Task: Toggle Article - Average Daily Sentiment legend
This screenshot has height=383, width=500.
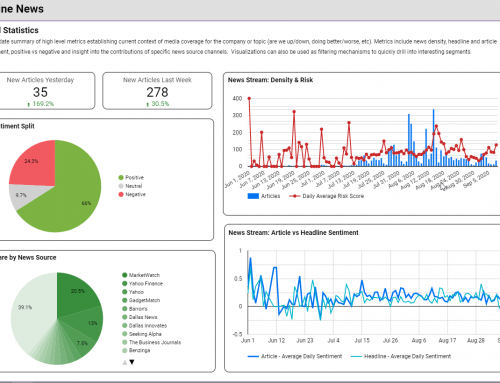Action: pos(295,356)
